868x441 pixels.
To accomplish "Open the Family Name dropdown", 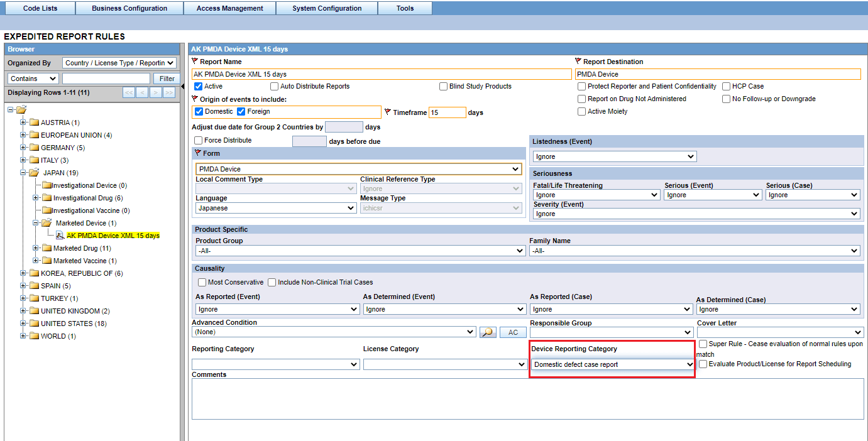I will click(695, 251).
